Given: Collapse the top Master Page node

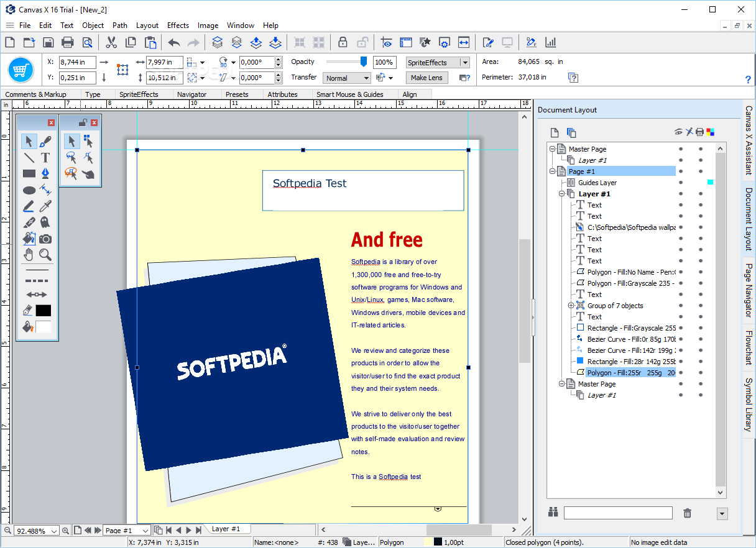Looking at the screenshot, I should [552, 149].
